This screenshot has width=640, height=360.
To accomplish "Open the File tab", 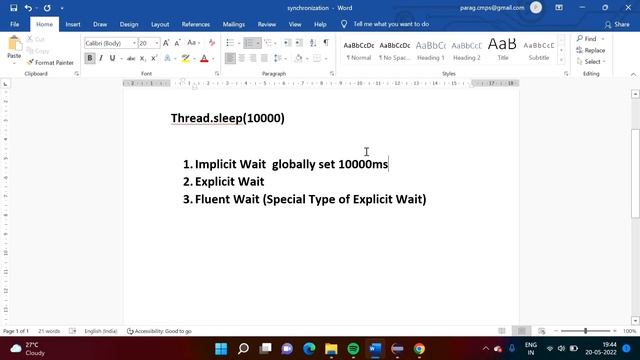I will (15, 24).
